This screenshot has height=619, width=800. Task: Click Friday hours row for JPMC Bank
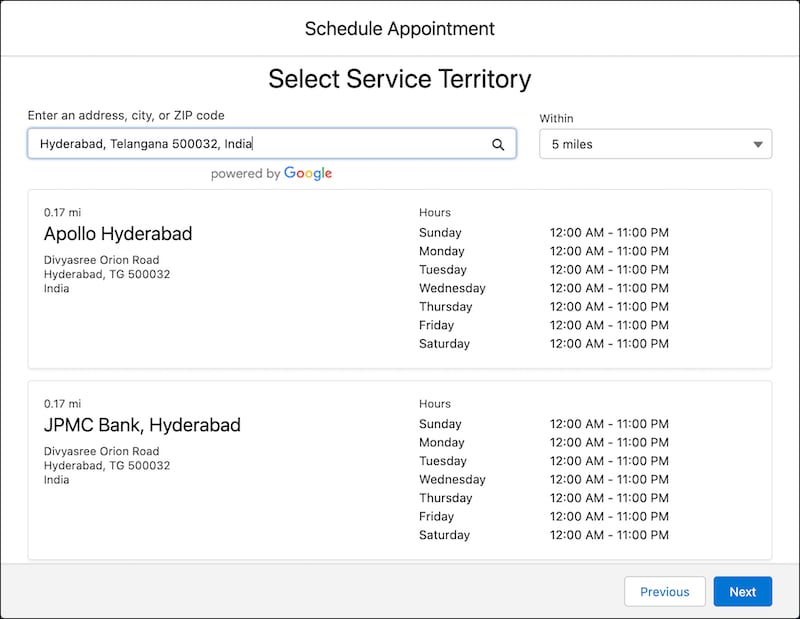[544, 516]
